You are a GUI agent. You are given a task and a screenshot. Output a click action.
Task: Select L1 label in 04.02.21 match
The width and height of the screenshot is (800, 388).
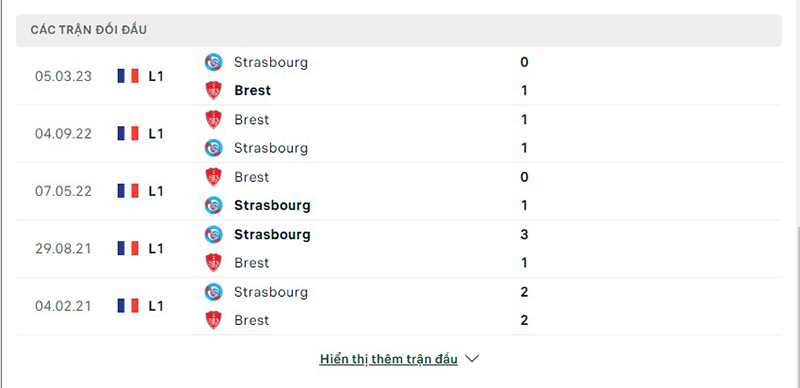pyautogui.click(x=156, y=306)
